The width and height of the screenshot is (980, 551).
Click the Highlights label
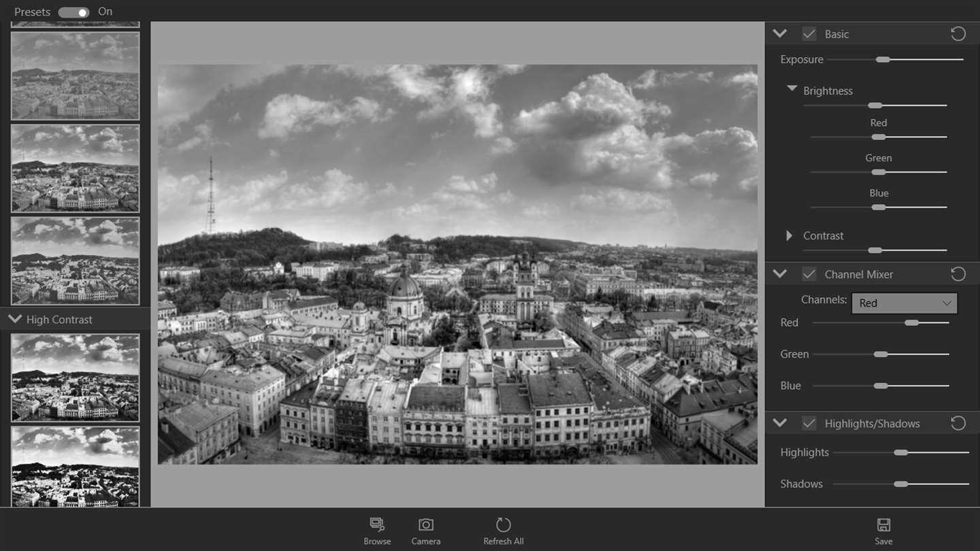pyautogui.click(x=804, y=453)
